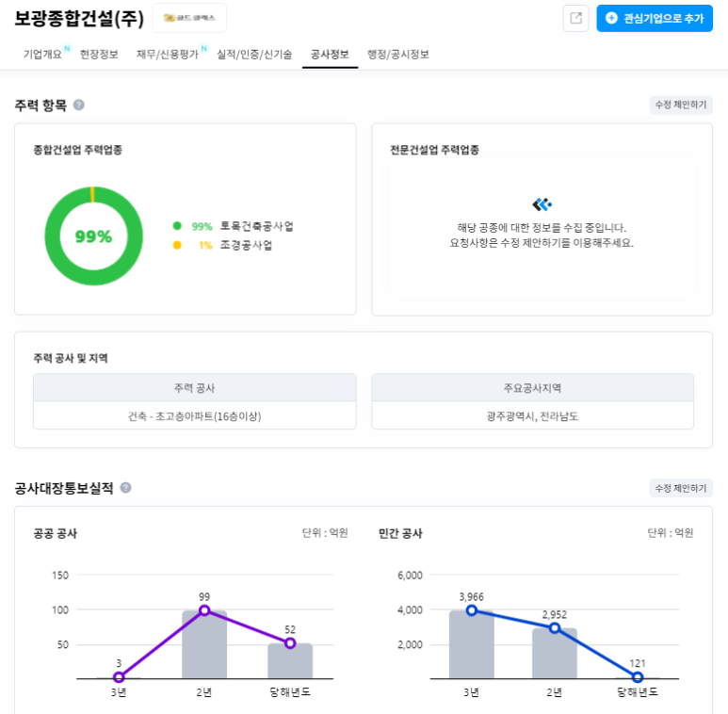728x714 pixels.
Task: Click 주력 공사 column header
Action: coord(195,388)
